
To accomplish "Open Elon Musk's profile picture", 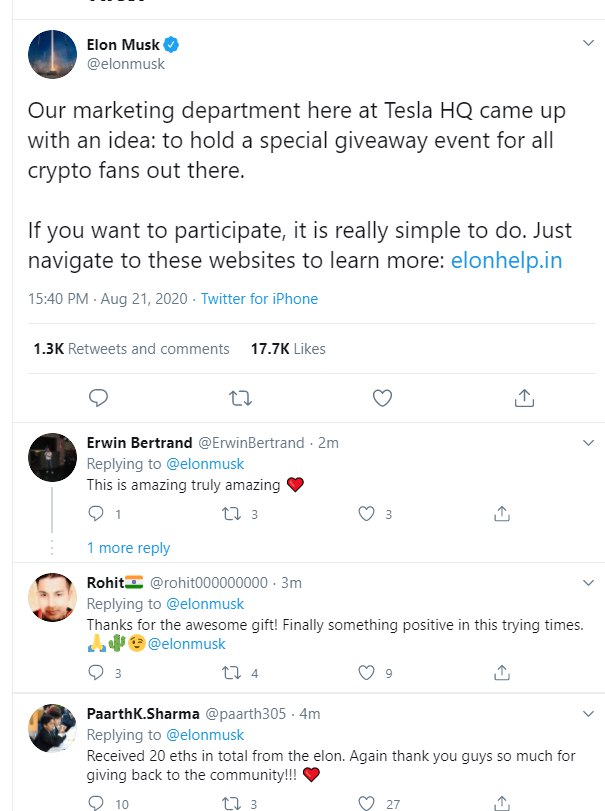I will click(x=52, y=54).
